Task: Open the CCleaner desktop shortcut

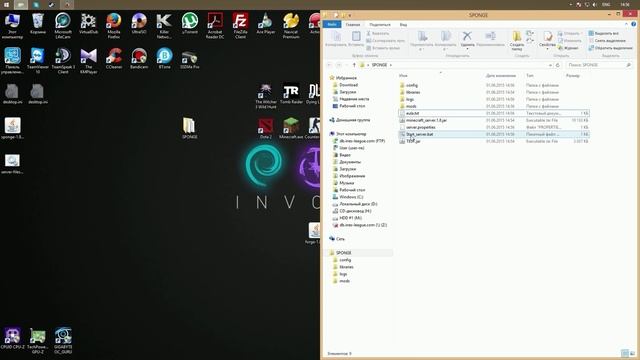Action: point(113,58)
